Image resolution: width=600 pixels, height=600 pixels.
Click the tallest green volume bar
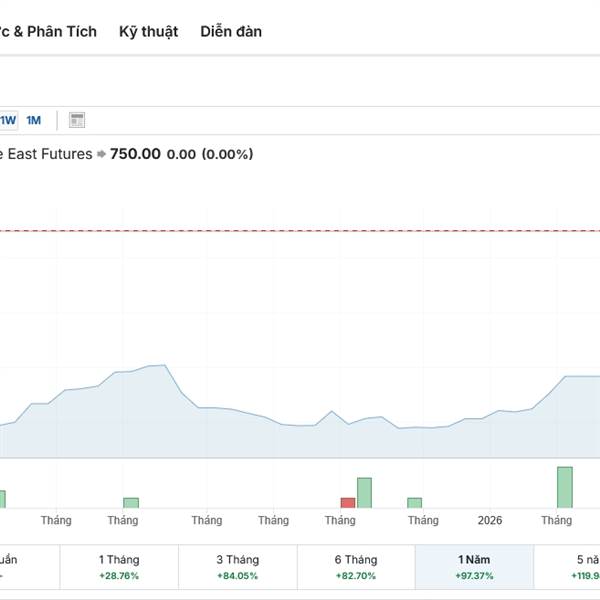[565, 487]
